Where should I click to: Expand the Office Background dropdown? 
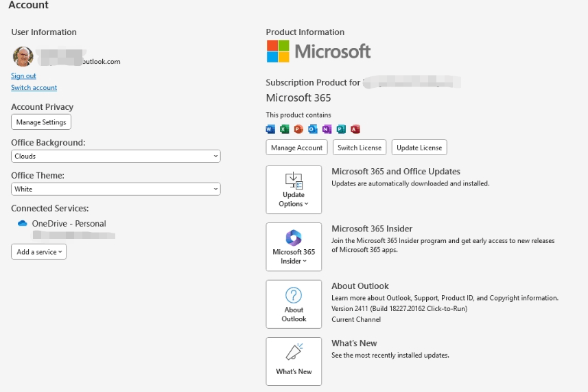point(116,156)
